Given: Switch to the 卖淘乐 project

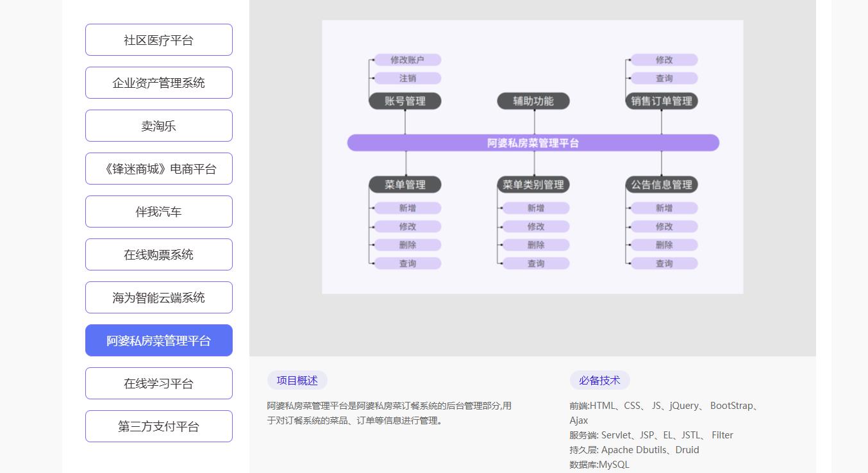Looking at the screenshot, I should 158,126.
